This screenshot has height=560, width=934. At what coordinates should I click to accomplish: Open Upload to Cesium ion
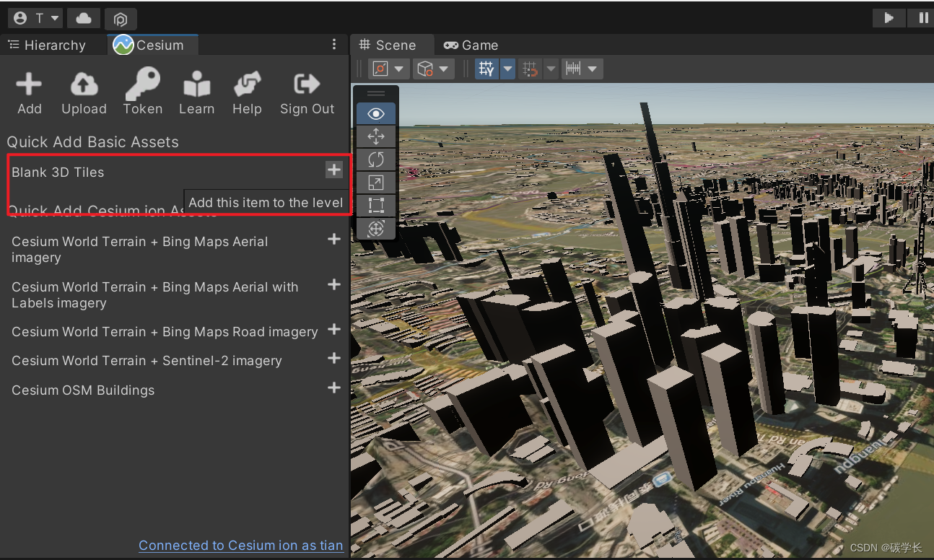[84, 93]
